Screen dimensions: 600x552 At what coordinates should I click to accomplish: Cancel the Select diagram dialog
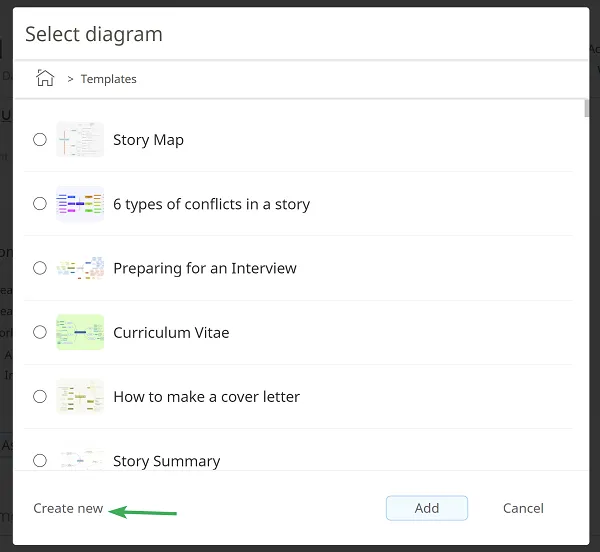click(523, 508)
